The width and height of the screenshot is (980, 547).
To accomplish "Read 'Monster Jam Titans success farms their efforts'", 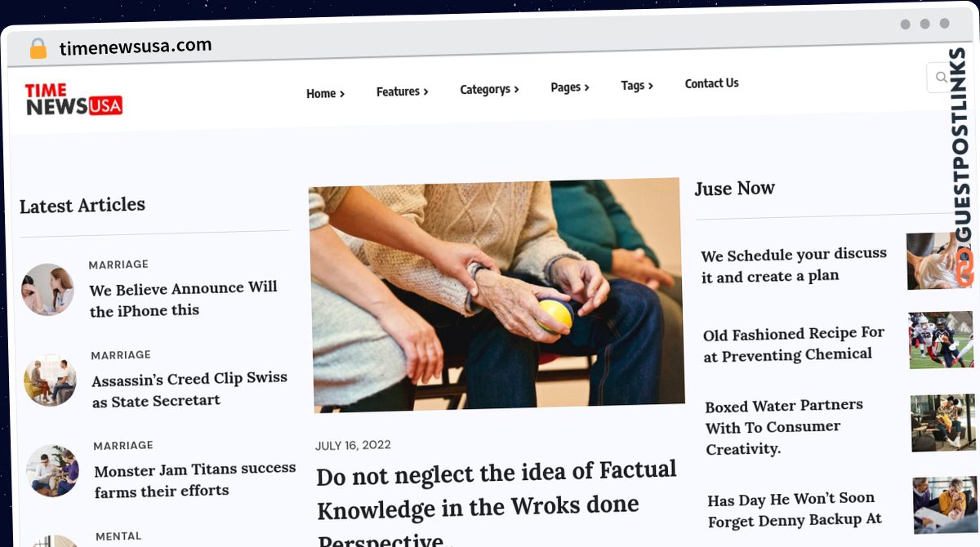I will (194, 479).
